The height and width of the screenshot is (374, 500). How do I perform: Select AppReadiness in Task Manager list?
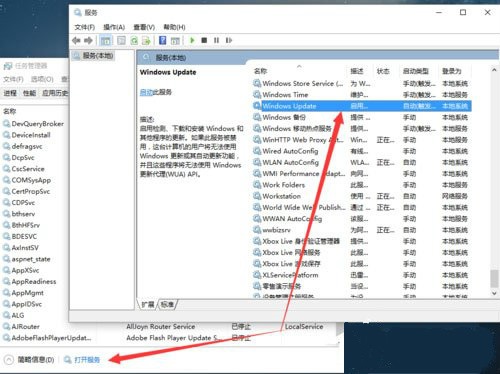34,282
